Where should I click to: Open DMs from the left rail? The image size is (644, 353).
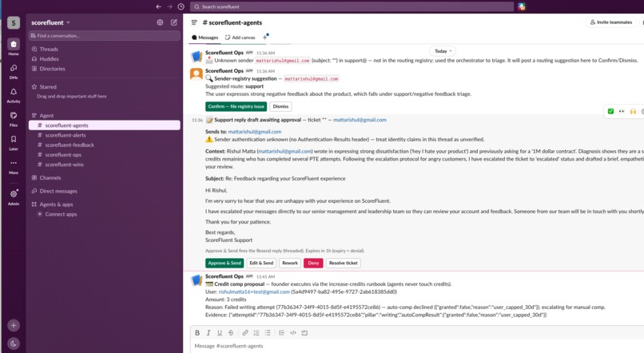click(14, 71)
